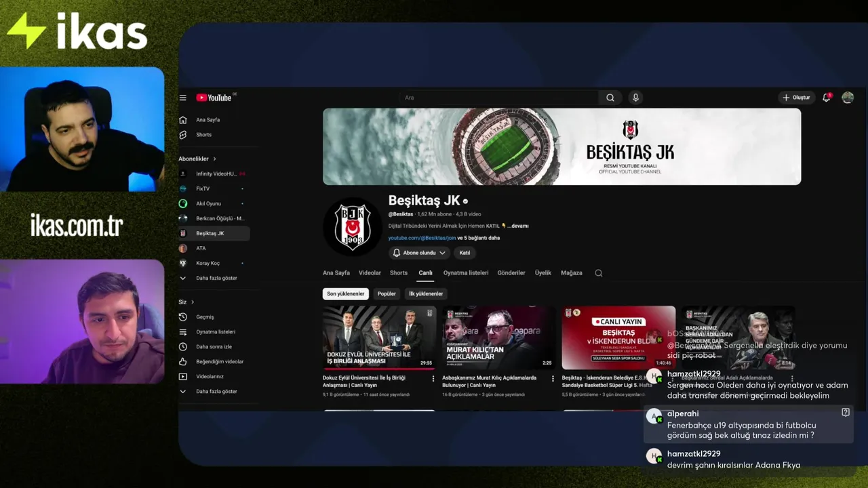Click in the Ara search field
The image size is (868, 488).
pyautogui.click(x=498, y=98)
